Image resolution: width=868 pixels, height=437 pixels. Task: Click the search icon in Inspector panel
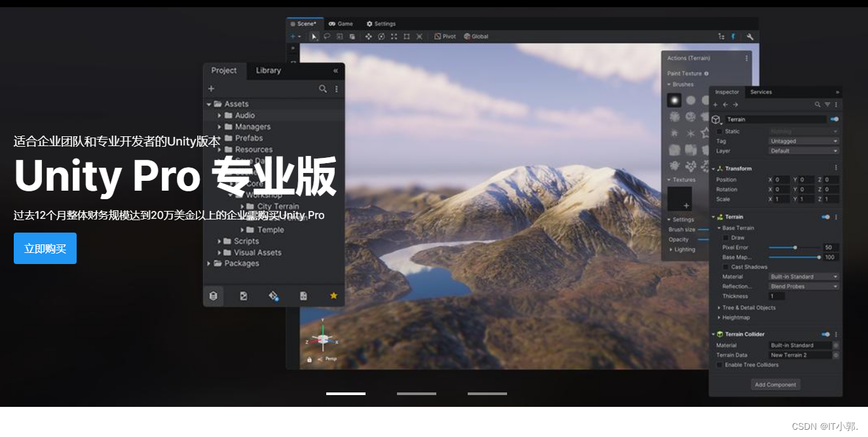(x=818, y=105)
